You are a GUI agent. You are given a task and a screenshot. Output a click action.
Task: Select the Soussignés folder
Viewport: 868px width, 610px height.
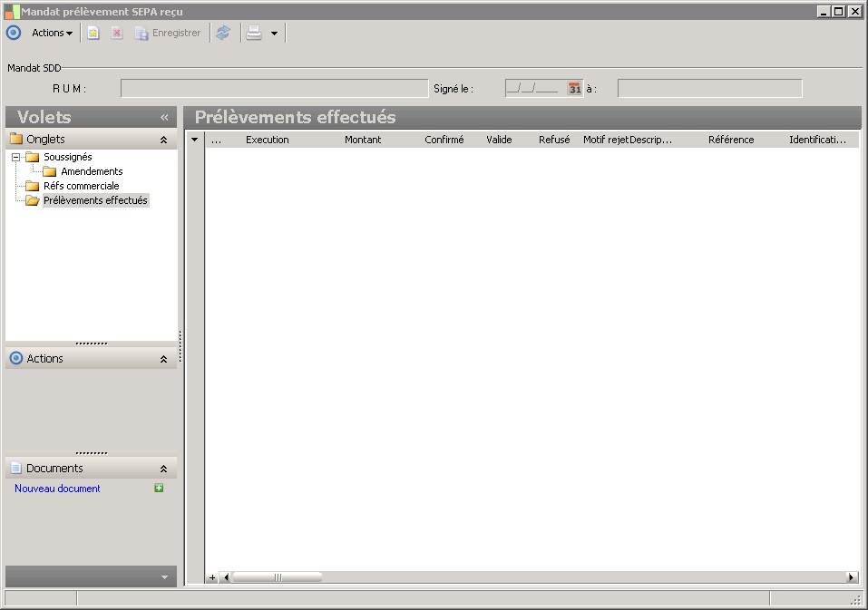[x=67, y=157]
